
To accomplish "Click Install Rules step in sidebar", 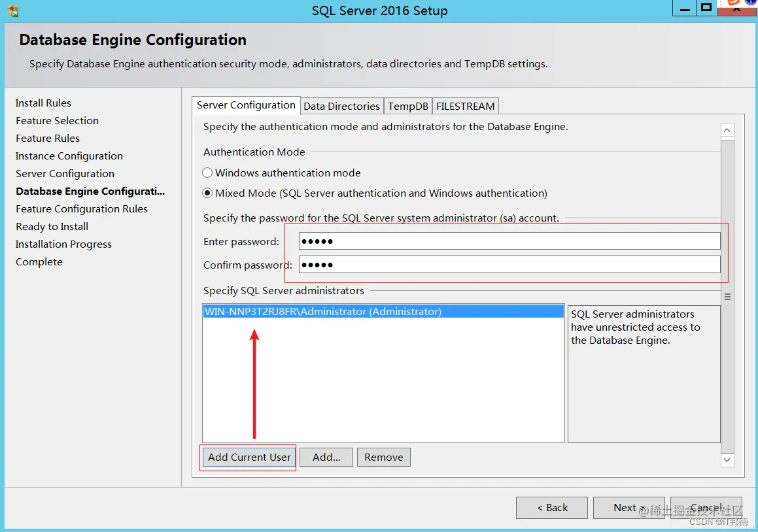I will (x=43, y=103).
